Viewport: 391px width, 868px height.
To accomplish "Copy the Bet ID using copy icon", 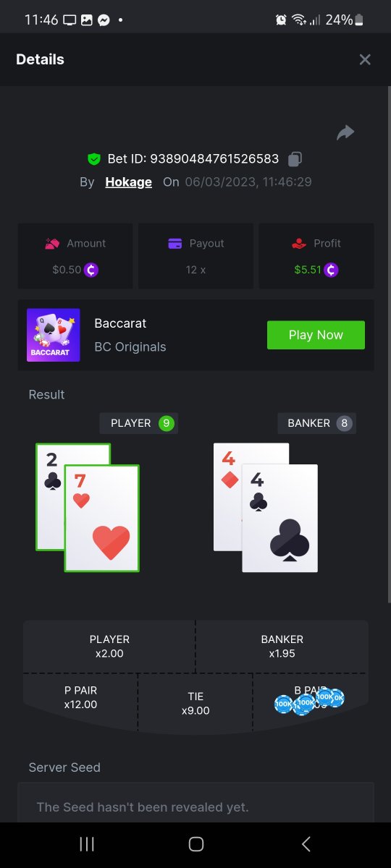I will (x=295, y=158).
